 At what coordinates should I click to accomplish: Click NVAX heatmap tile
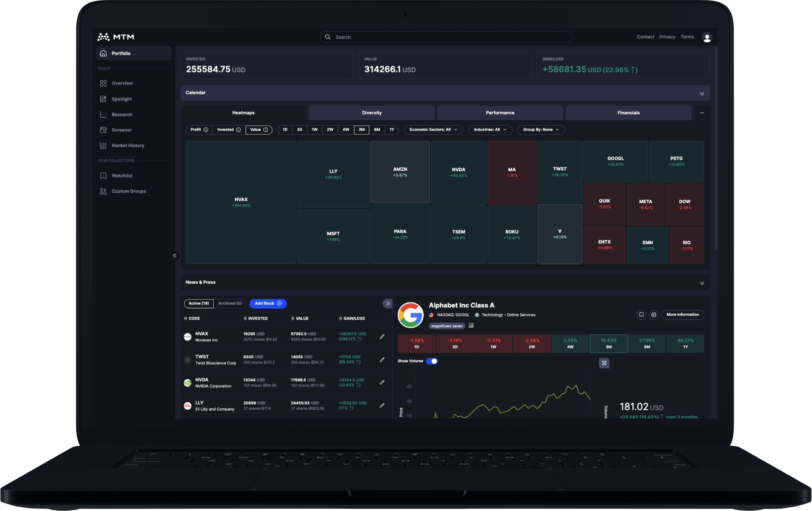coord(241,203)
